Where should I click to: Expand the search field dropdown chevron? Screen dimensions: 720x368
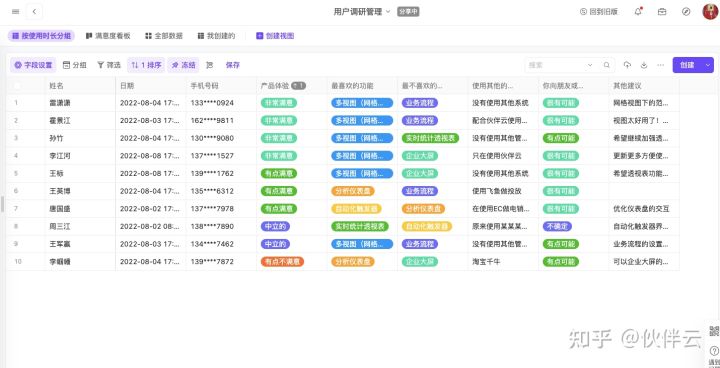click(x=590, y=65)
